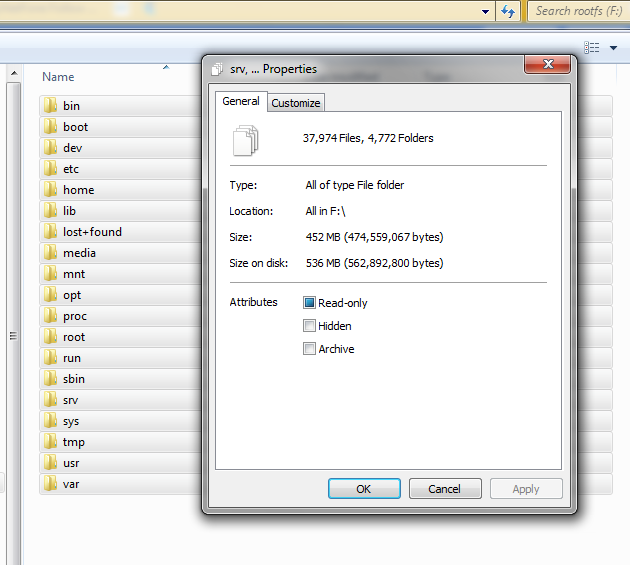This screenshot has height=565, width=630.
Task: Select the General tab
Action: pos(241,101)
